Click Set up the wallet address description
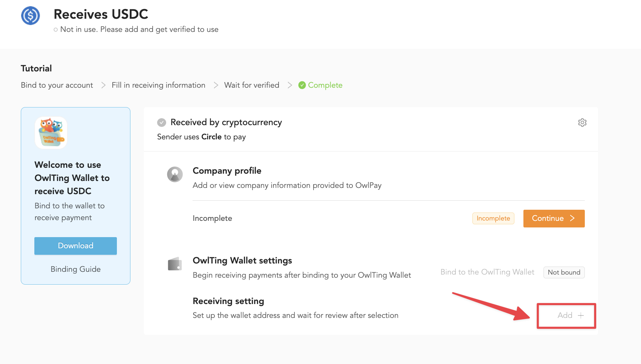Viewport: 641px width, 364px height. click(x=296, y=315)
